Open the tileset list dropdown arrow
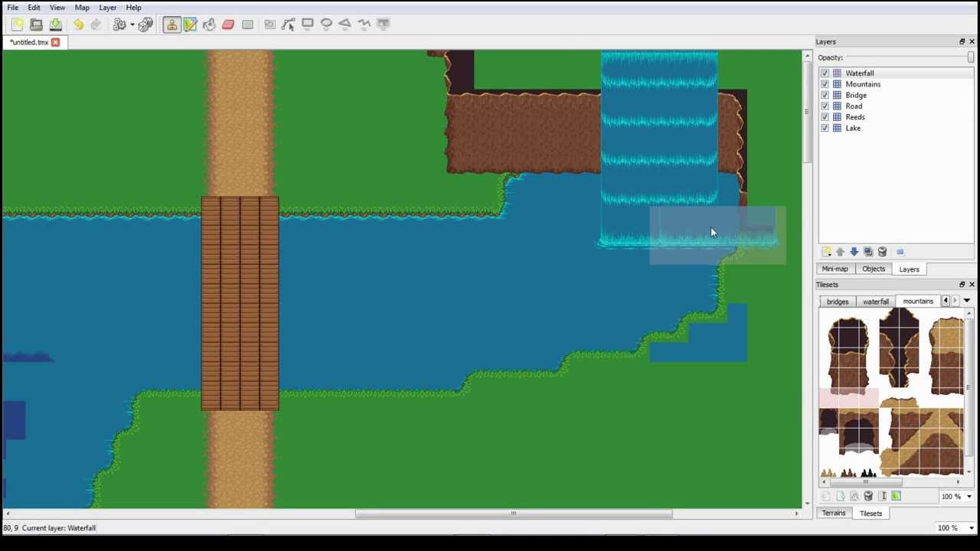The width and height of the screenshot is (980, 551). click(966, 302)
